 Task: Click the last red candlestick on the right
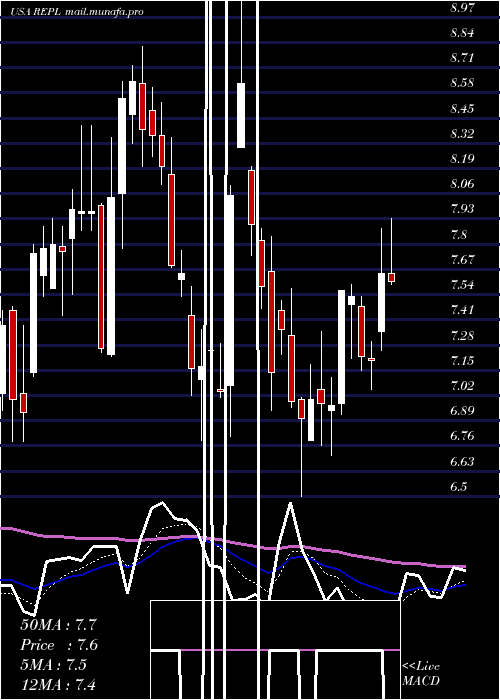392,277
